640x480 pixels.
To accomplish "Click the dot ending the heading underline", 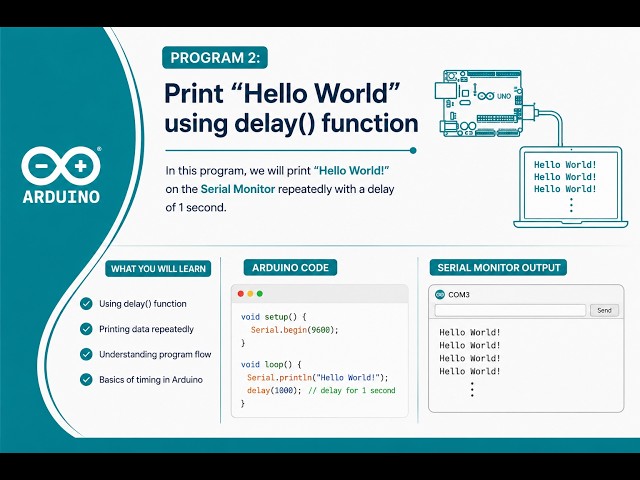I will [x=413, y=150].
